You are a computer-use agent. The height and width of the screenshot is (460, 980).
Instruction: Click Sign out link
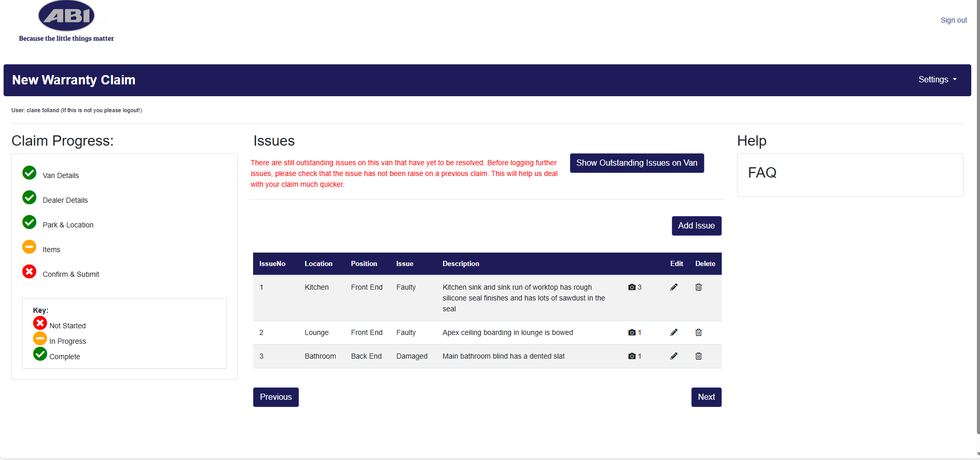pyautogui.click(x=954, y=20)
